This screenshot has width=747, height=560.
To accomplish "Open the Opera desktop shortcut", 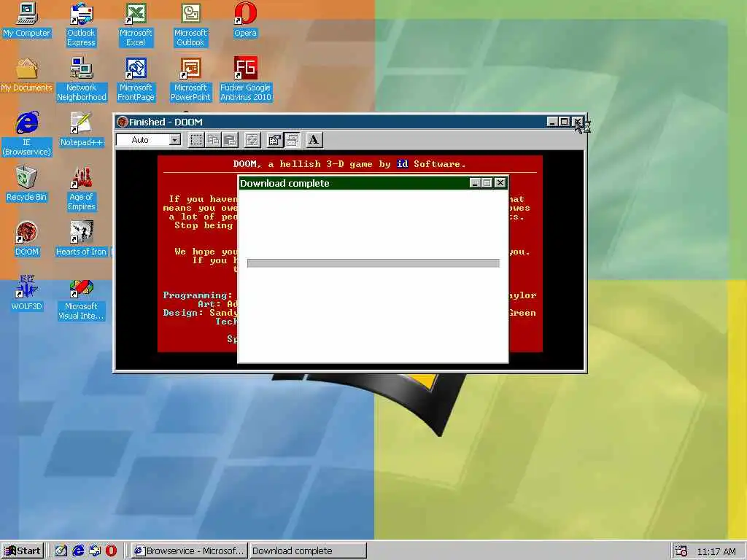I will point(245,20).
